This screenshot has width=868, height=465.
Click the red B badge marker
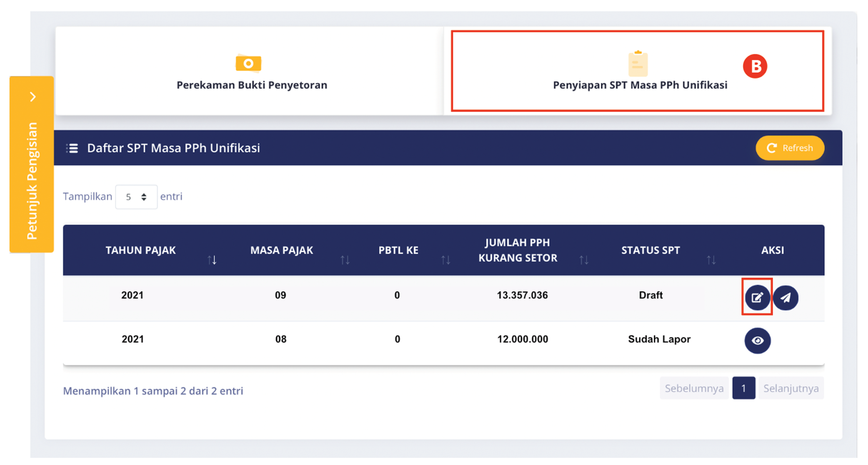click(755, 67)
